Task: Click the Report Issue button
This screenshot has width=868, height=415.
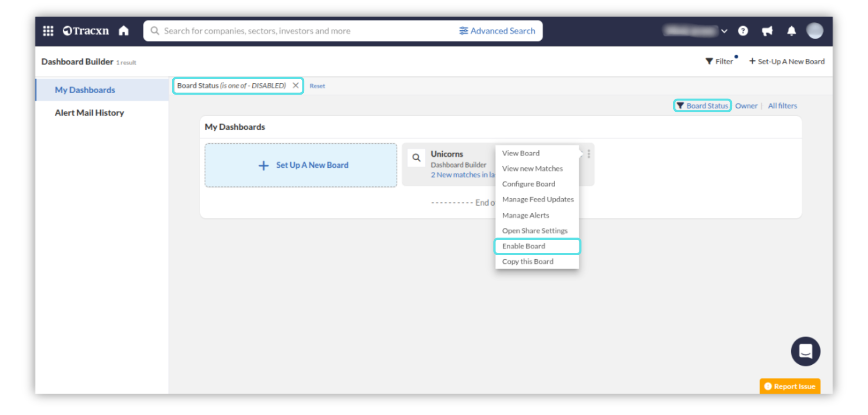Action: 790,386
